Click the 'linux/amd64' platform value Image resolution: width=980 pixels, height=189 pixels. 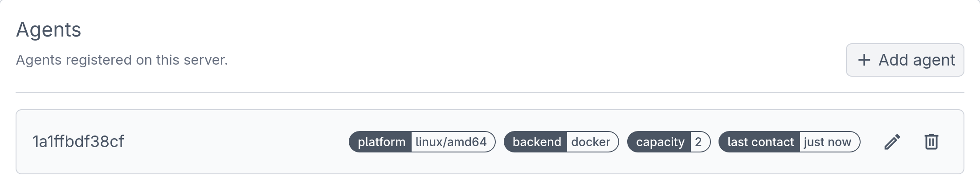coord(451,142)
